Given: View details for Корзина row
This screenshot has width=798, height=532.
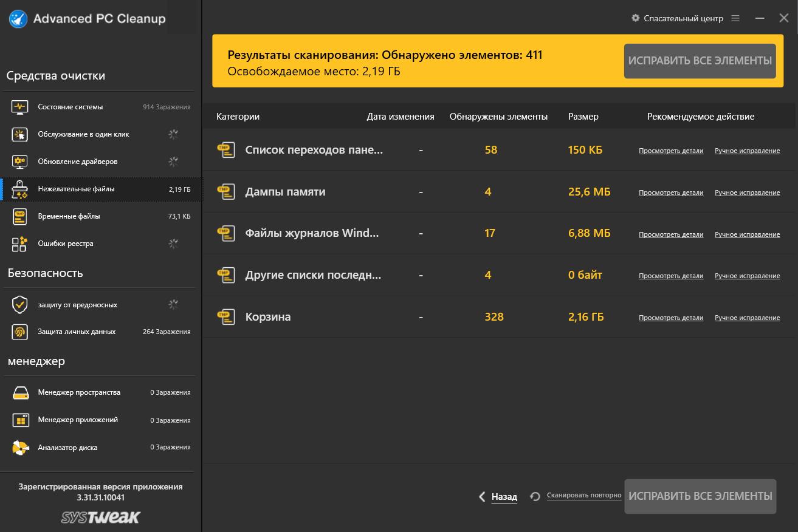Looking at the screenshot, I should 670,318.
